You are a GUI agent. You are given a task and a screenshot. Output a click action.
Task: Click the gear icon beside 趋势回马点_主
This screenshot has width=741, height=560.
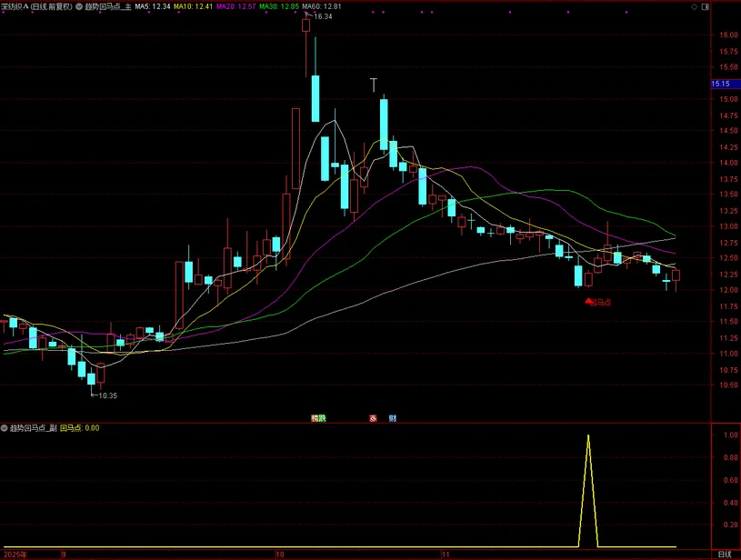pos(78,6)
